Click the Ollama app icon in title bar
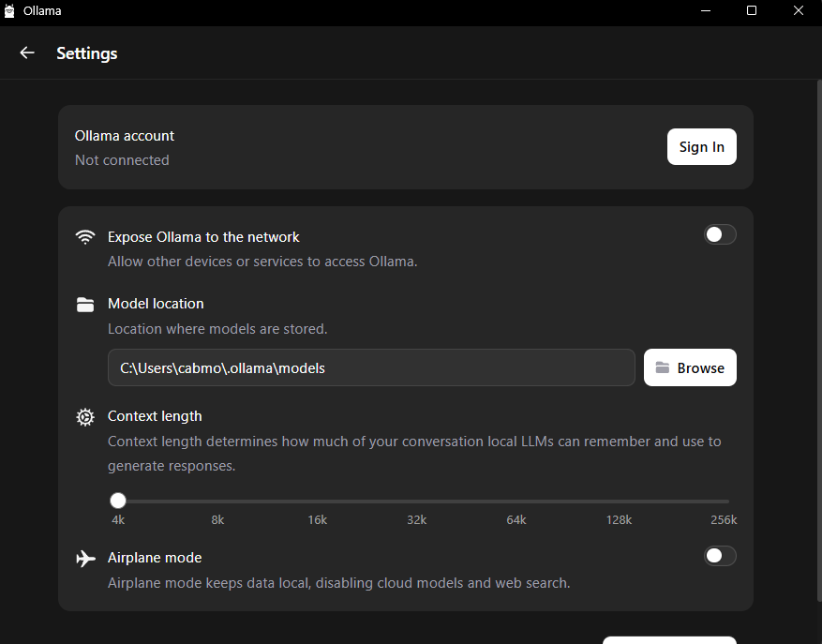822x644 pixels. [10, 11]
